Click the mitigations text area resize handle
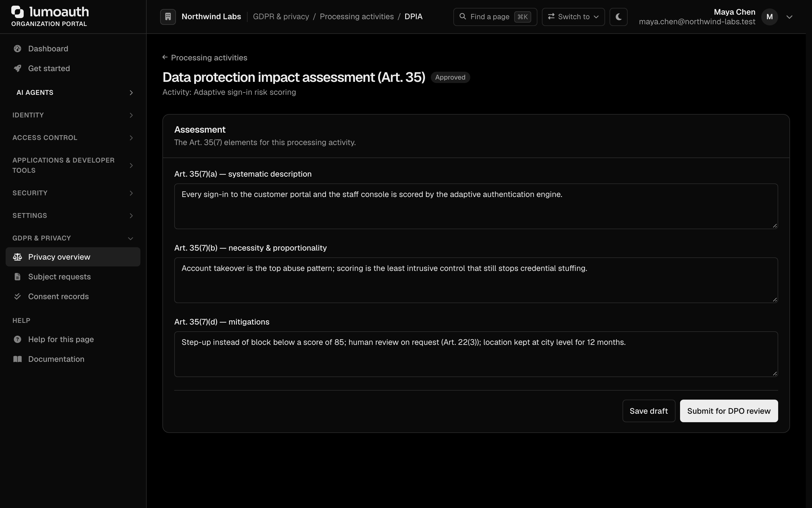This screenshot has width=812, height=508. tap(775, 373)
